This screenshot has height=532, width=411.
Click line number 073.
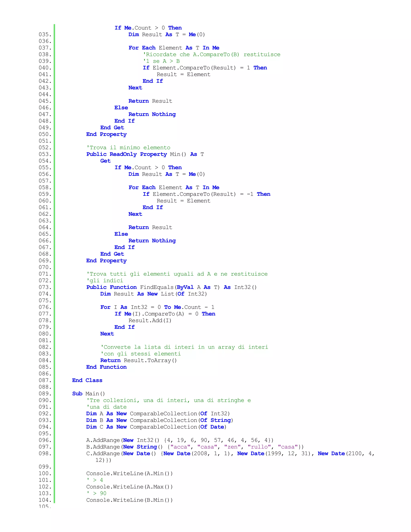(x=45, y=287)
